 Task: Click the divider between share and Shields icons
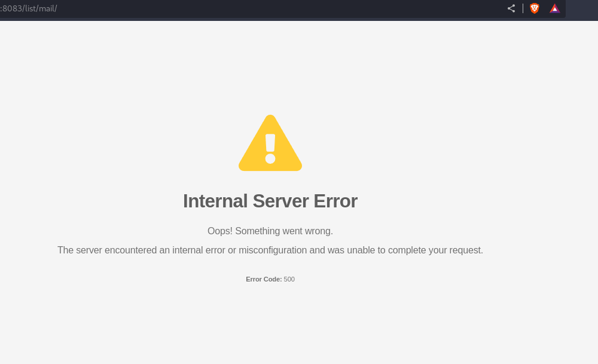pyautogui.click(x=523, y=8)
